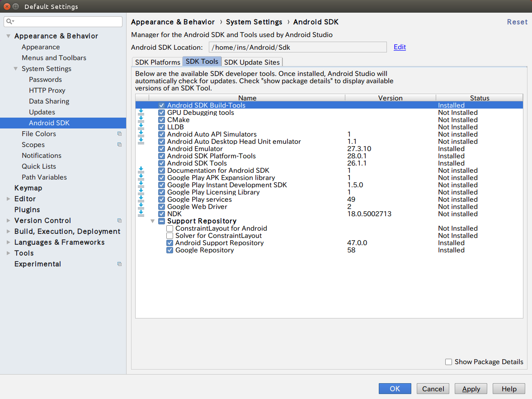
Task: Click the Cancel button
Action: (x=433, y=389)
